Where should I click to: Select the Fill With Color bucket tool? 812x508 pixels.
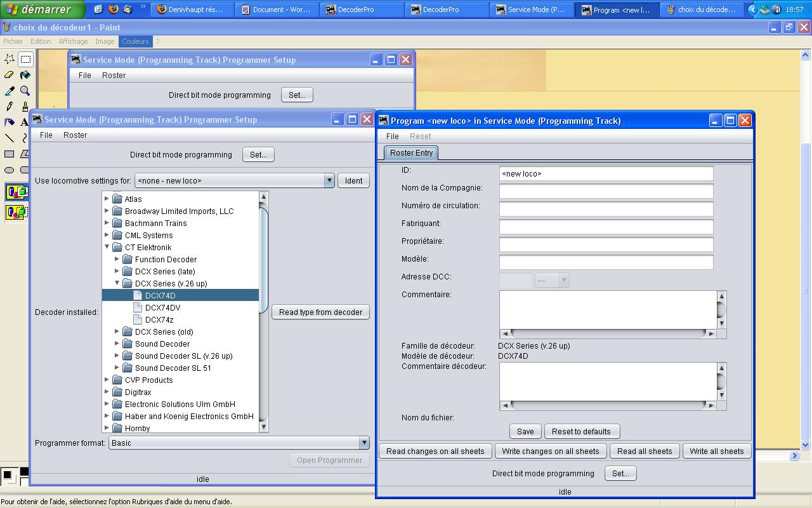click(x=25, y=75)
